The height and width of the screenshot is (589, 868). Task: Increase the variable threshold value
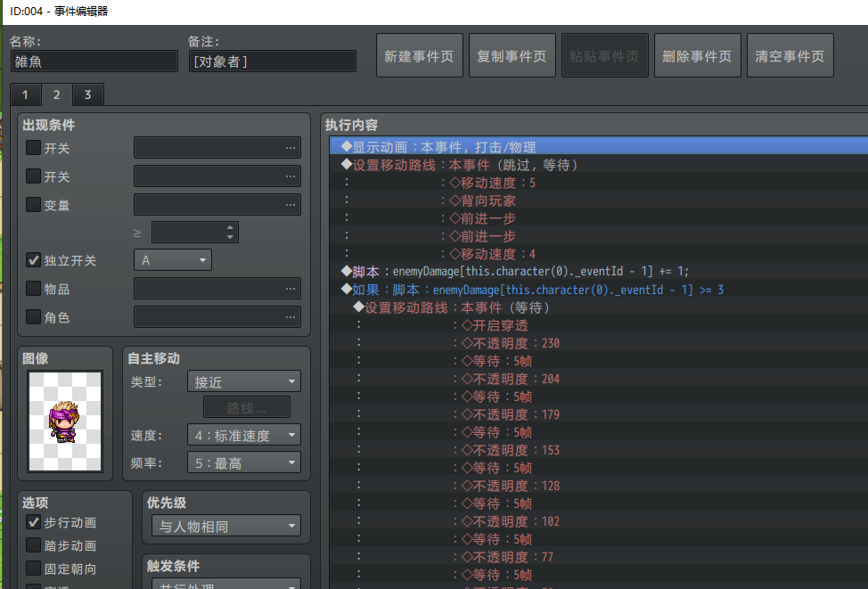(x=230, y=227)
